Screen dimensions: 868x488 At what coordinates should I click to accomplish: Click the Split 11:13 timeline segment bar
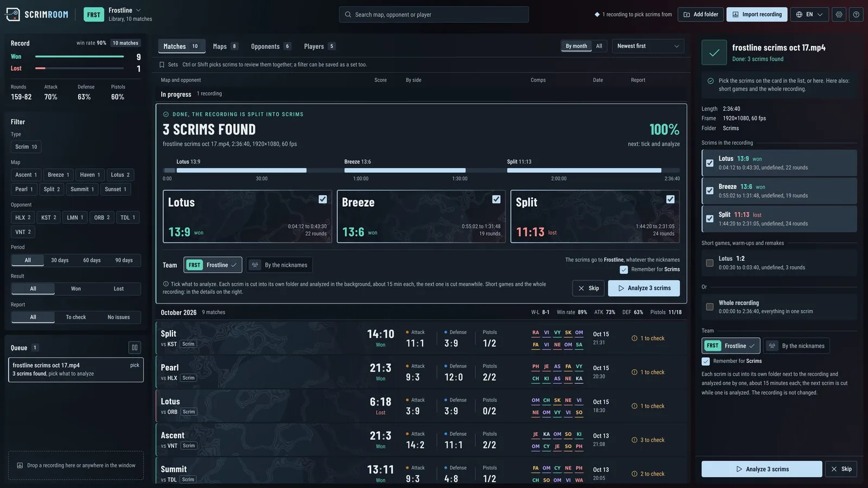pyautogui.click(x=584, y=170)
